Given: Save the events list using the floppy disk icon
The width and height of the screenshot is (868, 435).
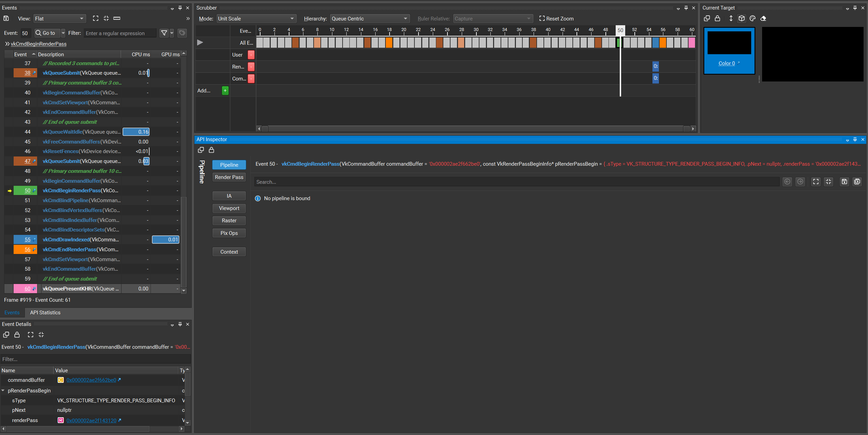Looking at the screenshot, I should (x=6, y=18).
